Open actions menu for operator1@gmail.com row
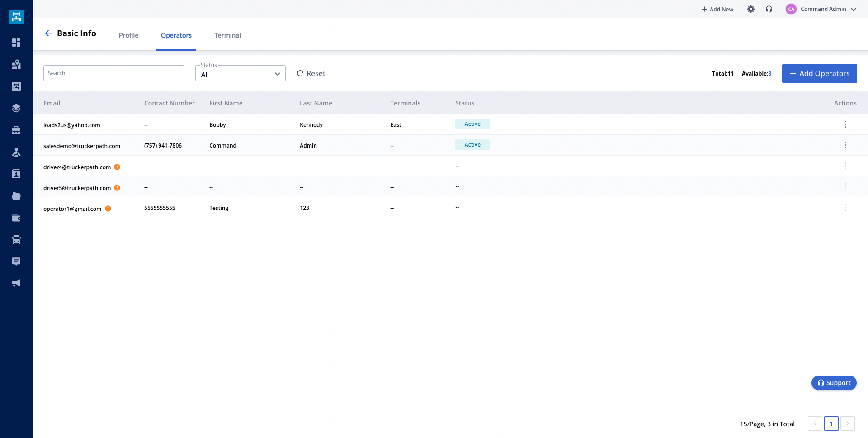Screen dimensions: 868x438 coord(845,208)
